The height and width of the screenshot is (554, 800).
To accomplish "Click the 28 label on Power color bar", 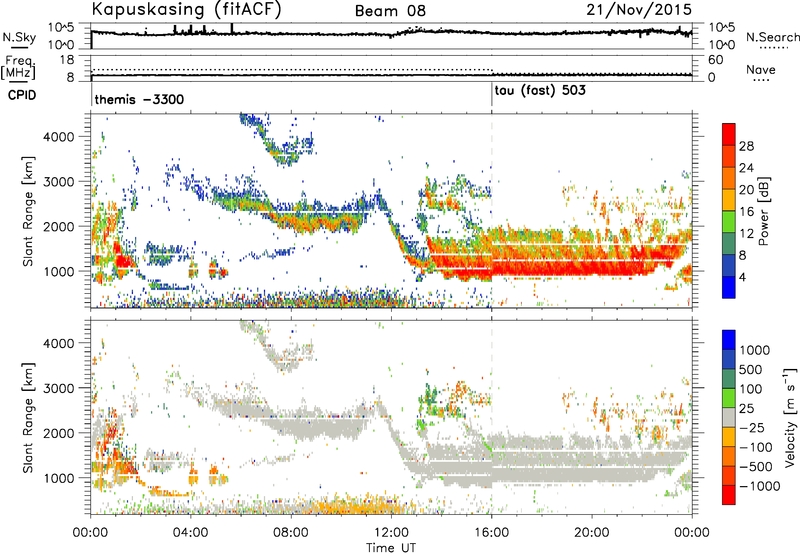I will pyautogui.click(x=746, y=146).
